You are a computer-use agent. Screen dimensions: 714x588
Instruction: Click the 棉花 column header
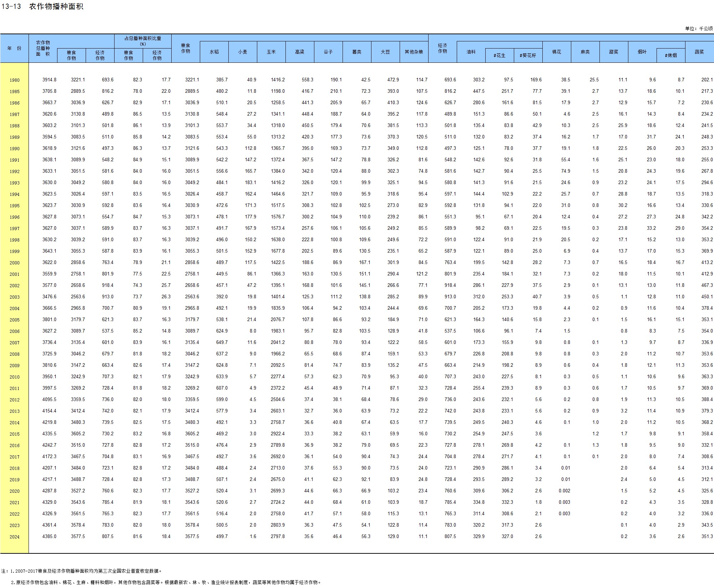coord(557,52)
